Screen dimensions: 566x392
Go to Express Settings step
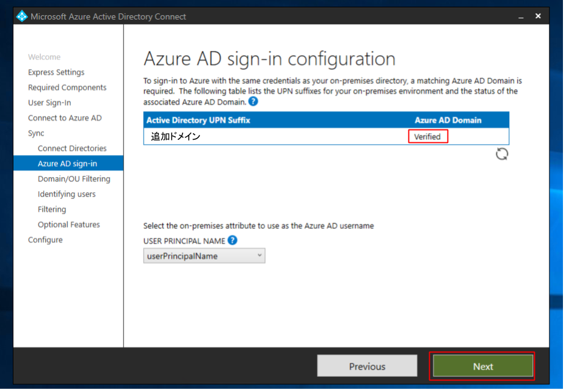point(56,73)
